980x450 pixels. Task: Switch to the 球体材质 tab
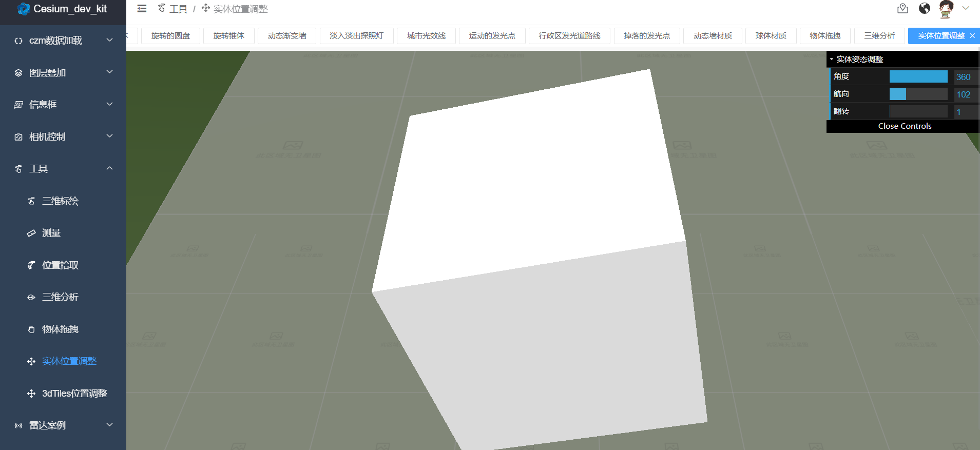(771, 35)
